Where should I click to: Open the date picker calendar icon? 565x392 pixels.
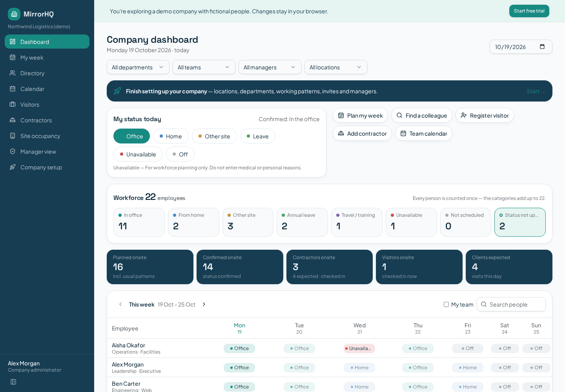542,47
